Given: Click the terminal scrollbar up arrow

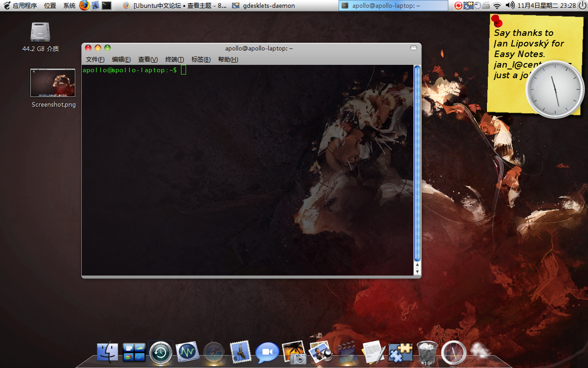Looking at the screenshot, I should tap(417, 265).
